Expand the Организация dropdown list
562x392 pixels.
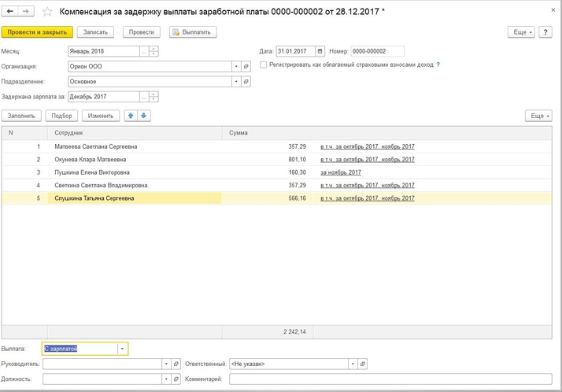[x=235, y=66]
